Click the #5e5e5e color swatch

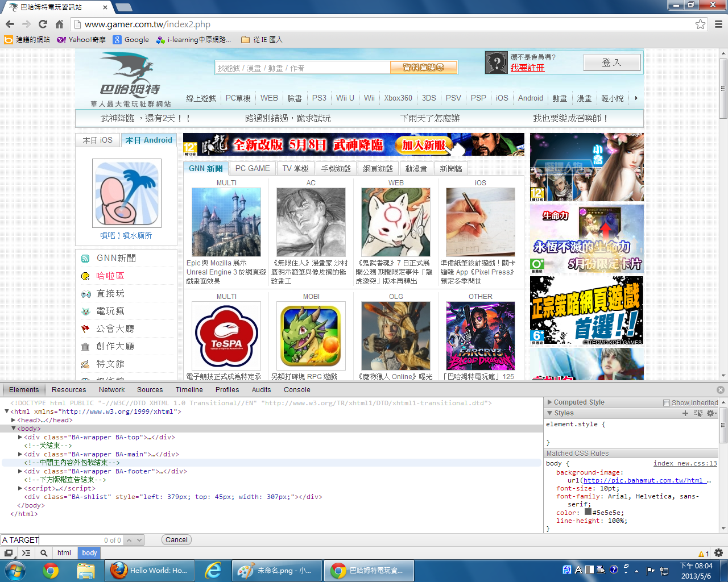pos(588,512)
